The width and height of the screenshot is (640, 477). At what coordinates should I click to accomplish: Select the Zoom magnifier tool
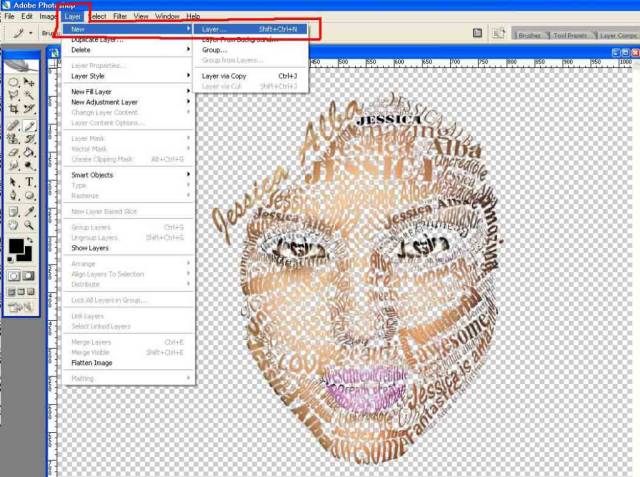pos(29,225)
